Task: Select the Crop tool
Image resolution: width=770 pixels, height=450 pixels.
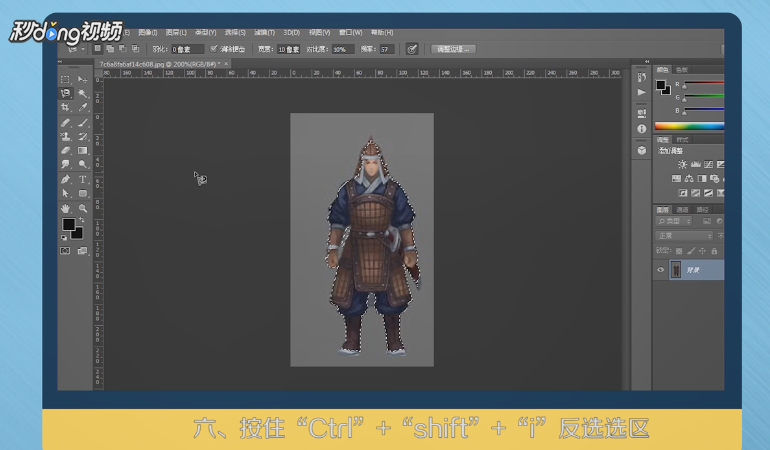Action: tap(65, 107)
